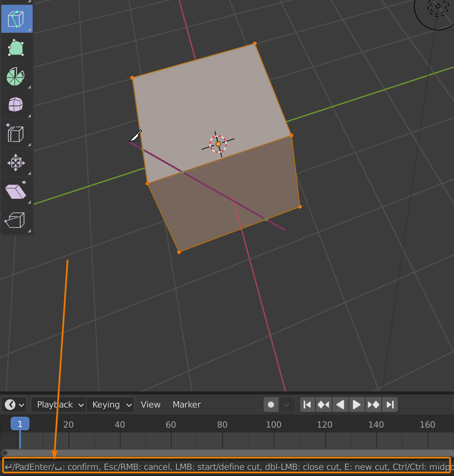Viewport: 454px width, 476px height.
Task: Open the timeline View menu
Action: (x=151, y=405)
